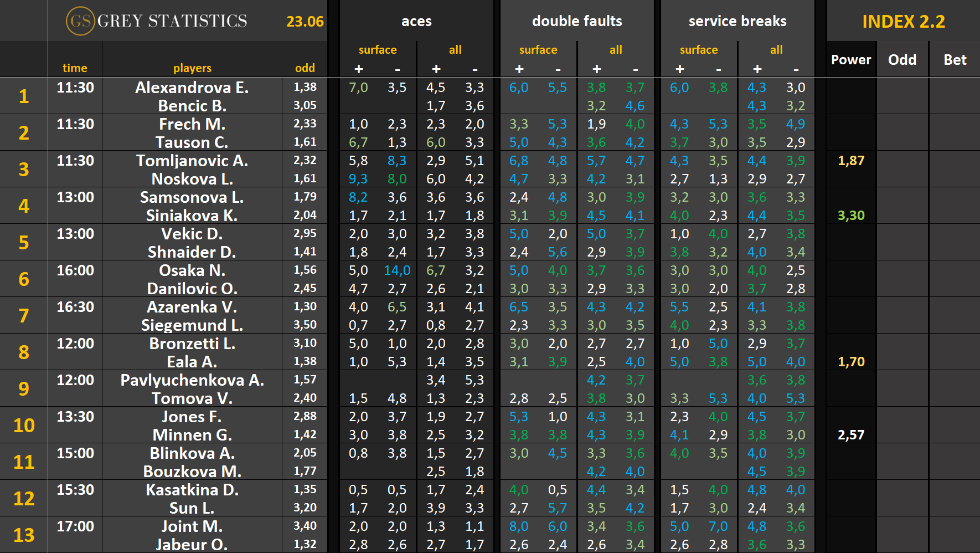Click the Odd column header in index section

[902, 60]
